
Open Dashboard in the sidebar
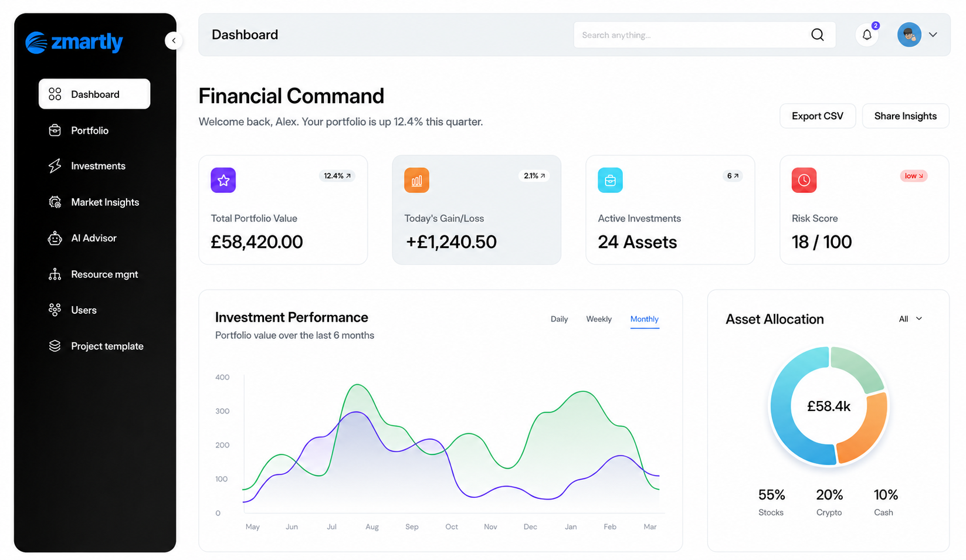(x=94, y=94)
